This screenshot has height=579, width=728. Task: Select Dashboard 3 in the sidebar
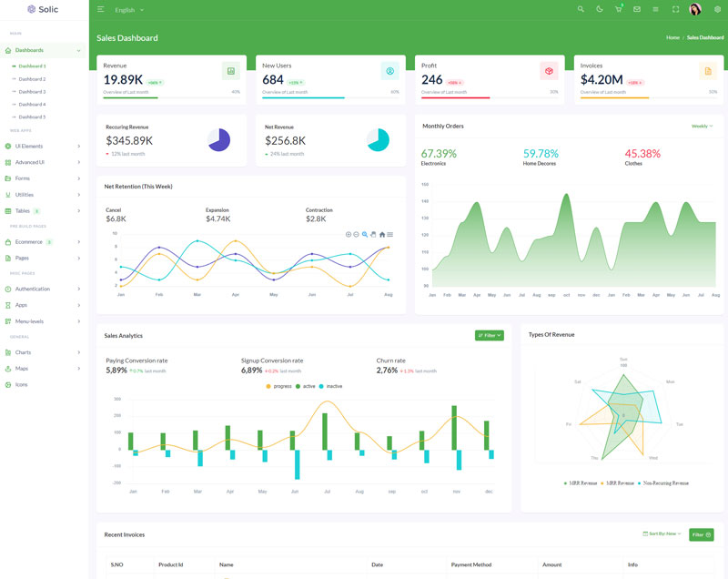pyautogui.click(x=32, y=92)
